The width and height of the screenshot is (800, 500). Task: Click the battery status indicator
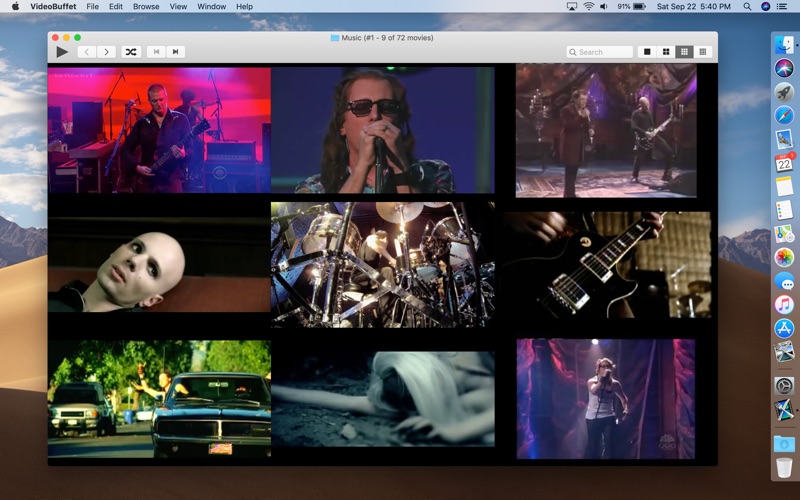coord(631,7)
